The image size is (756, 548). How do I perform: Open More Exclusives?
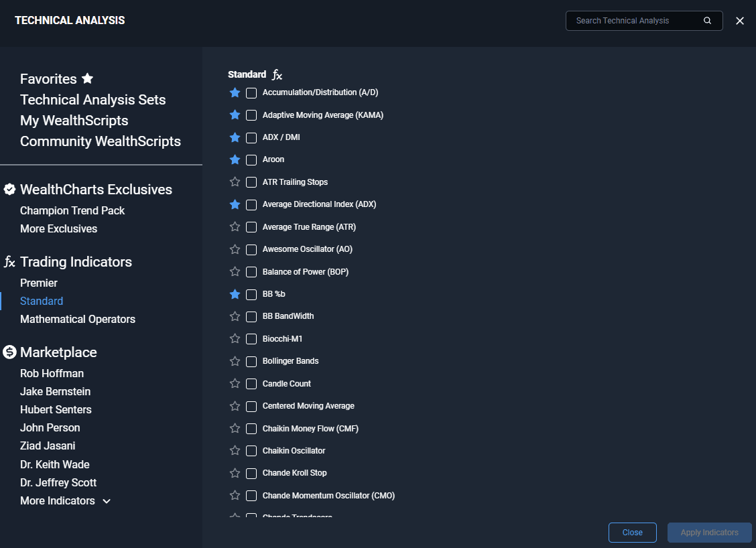coord(58,228)
